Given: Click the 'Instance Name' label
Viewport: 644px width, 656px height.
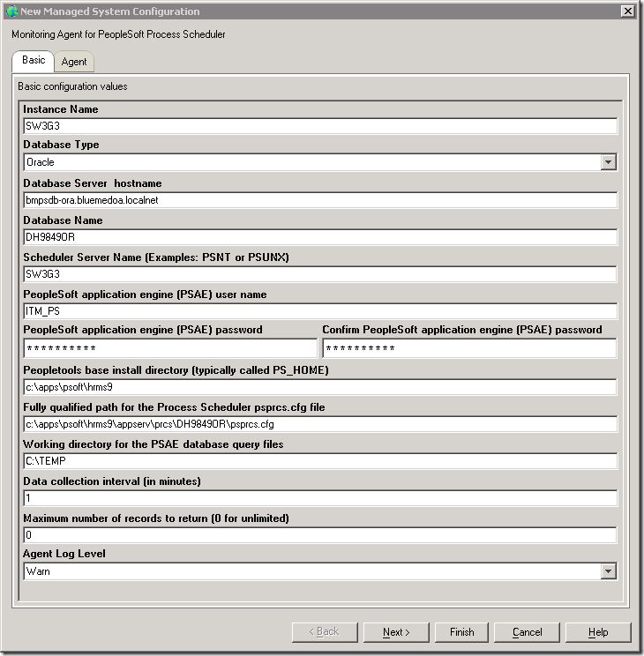Looking at the screenshot, I should [x=61, y=109].
